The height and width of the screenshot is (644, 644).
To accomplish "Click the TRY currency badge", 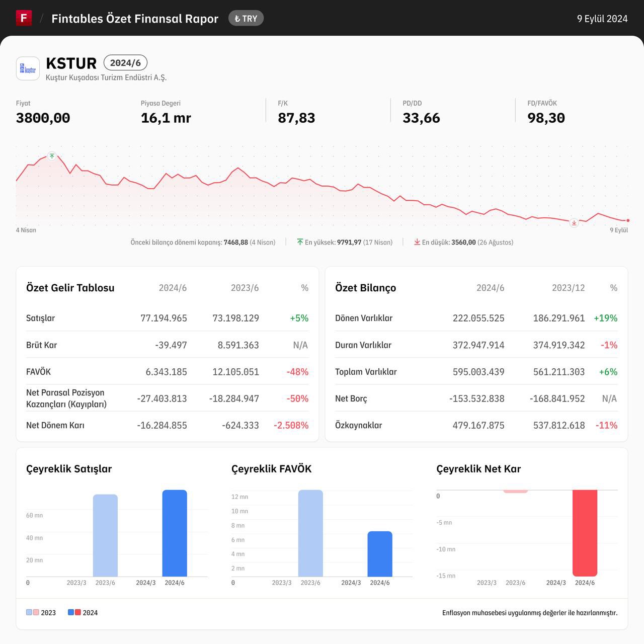I will point(246,19).
